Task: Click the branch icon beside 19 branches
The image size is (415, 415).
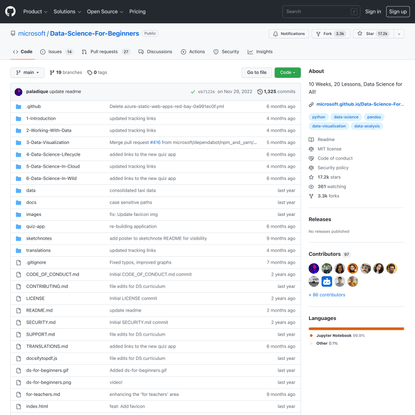Action: (52, 72)
